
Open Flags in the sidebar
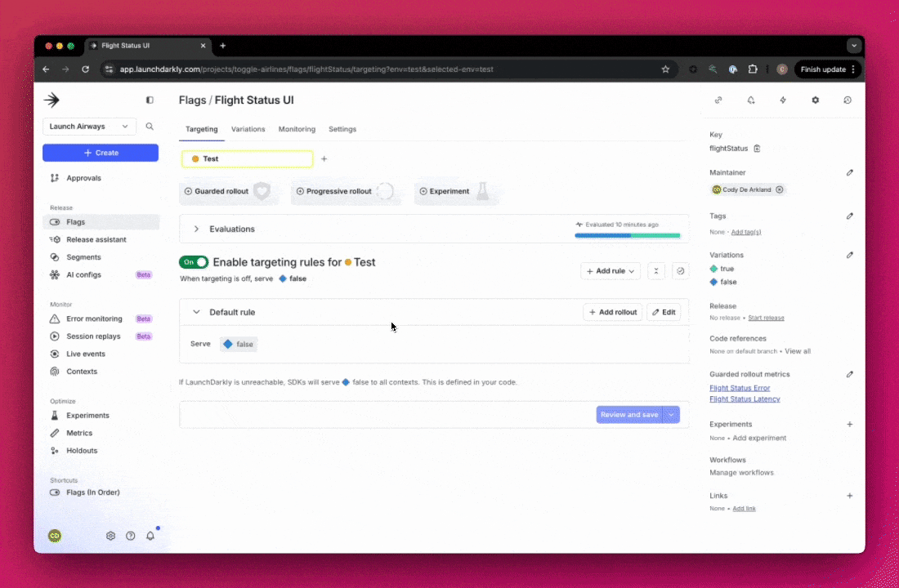coord(101,222)
